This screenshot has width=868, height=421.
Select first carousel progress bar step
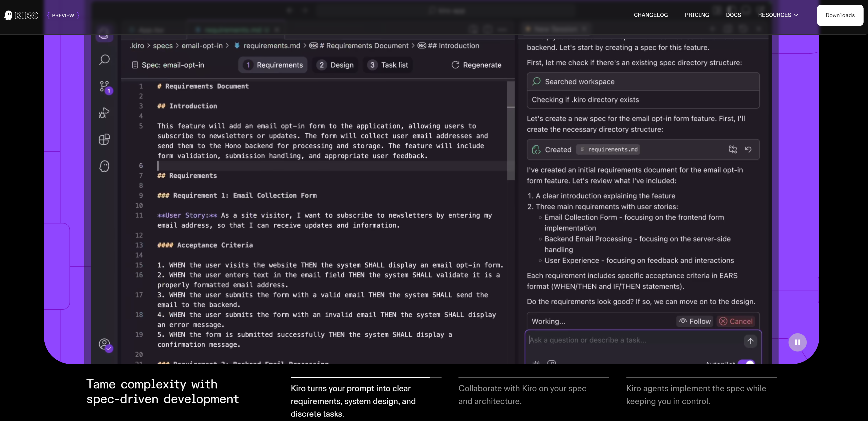(366, 377)
